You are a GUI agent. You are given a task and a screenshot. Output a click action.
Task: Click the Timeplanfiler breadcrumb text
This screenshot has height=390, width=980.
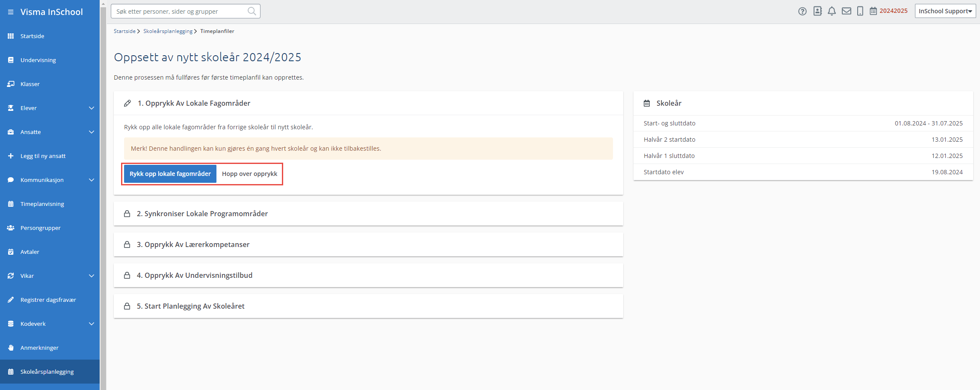tap(217, 31)
